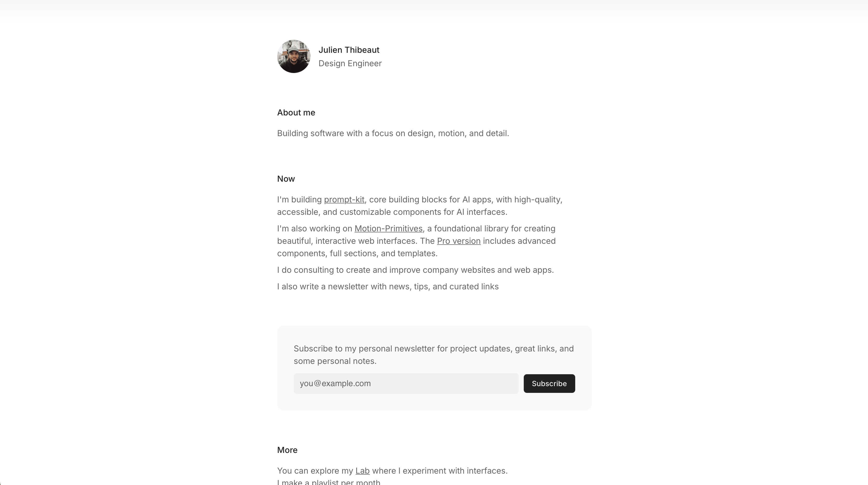
Task: Click the 'components, full sections, and templates' line
Action: [x=357, y=254]
